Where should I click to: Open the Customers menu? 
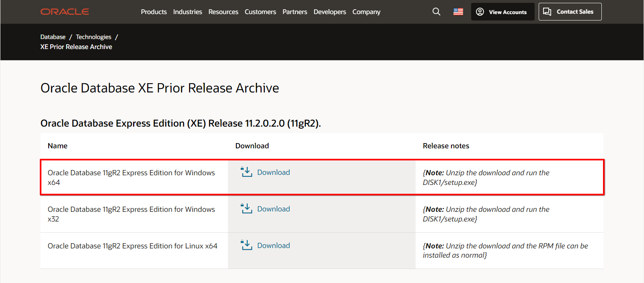coord(260,12)
